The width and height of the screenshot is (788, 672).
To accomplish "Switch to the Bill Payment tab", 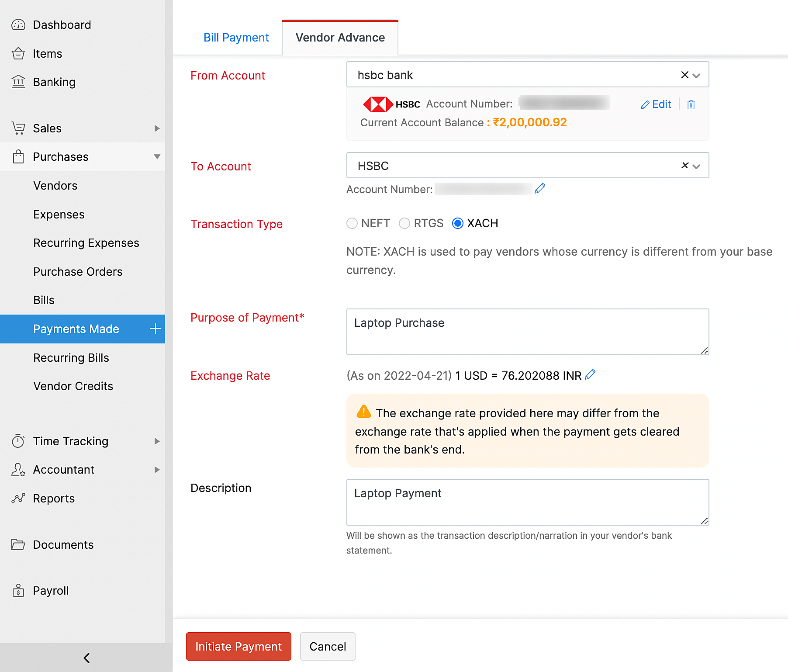I will coord(236,38).
